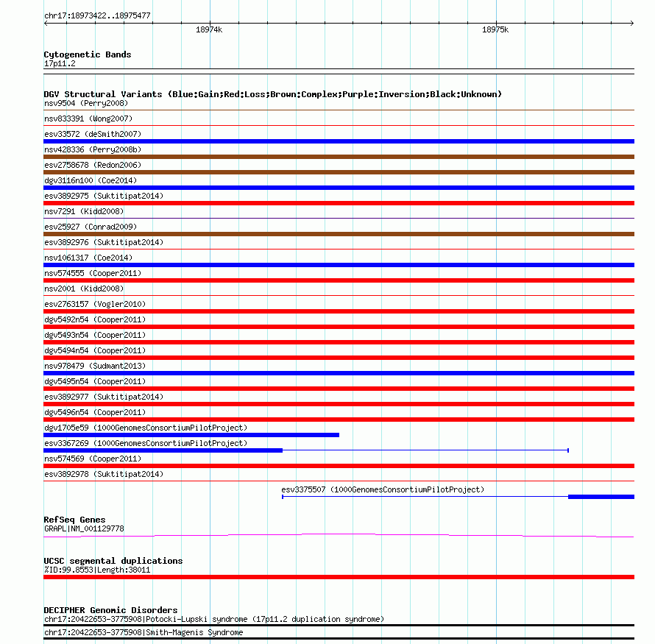
Task: Click the blue nsv978479 (Sudmant2013) bar
Action: (x=339, y=373)
